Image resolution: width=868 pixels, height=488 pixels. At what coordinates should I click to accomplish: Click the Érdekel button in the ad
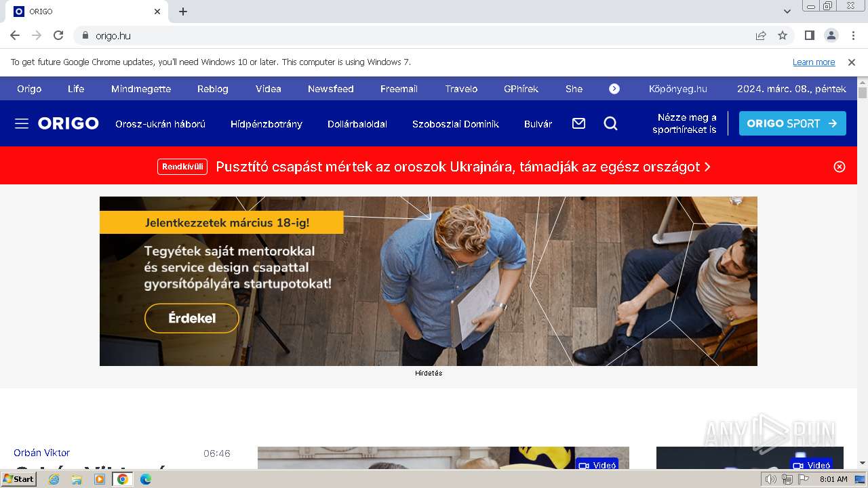192,318
